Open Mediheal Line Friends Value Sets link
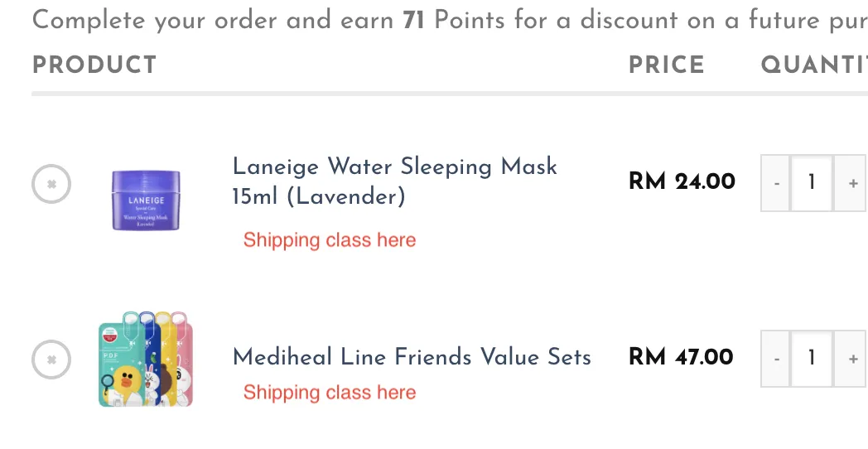Screen dimensions: 868x449 (412, 357)
